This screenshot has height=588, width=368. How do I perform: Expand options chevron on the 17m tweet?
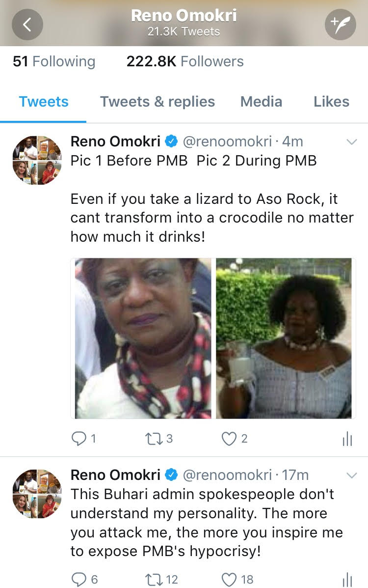[351, 476]
